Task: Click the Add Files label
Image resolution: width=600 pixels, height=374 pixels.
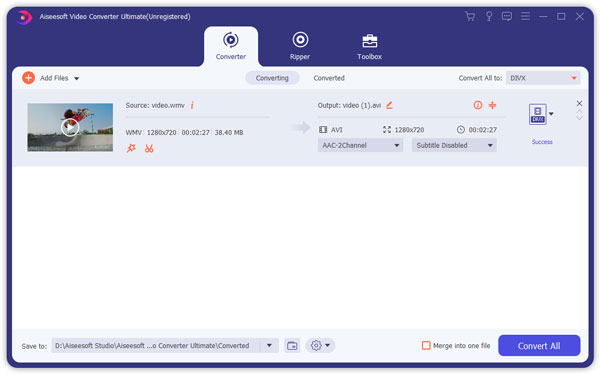Action: pos(54,78)
